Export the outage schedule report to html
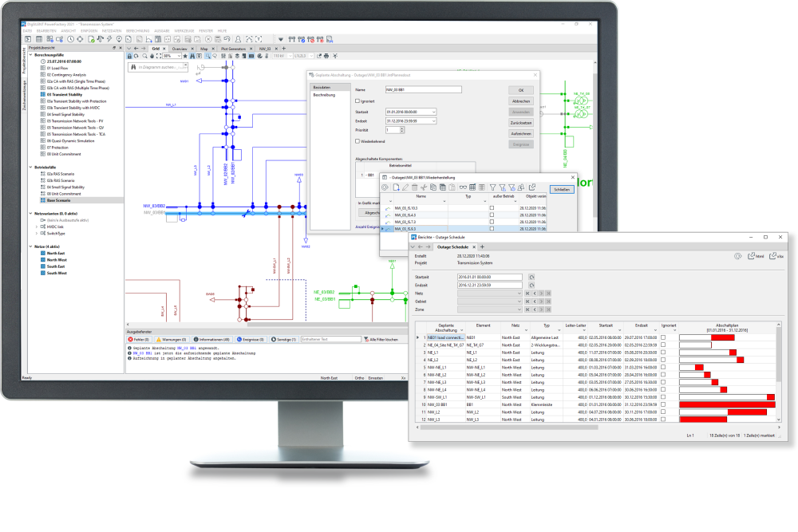This screenshot has height=532, width=798. (756, 256)
